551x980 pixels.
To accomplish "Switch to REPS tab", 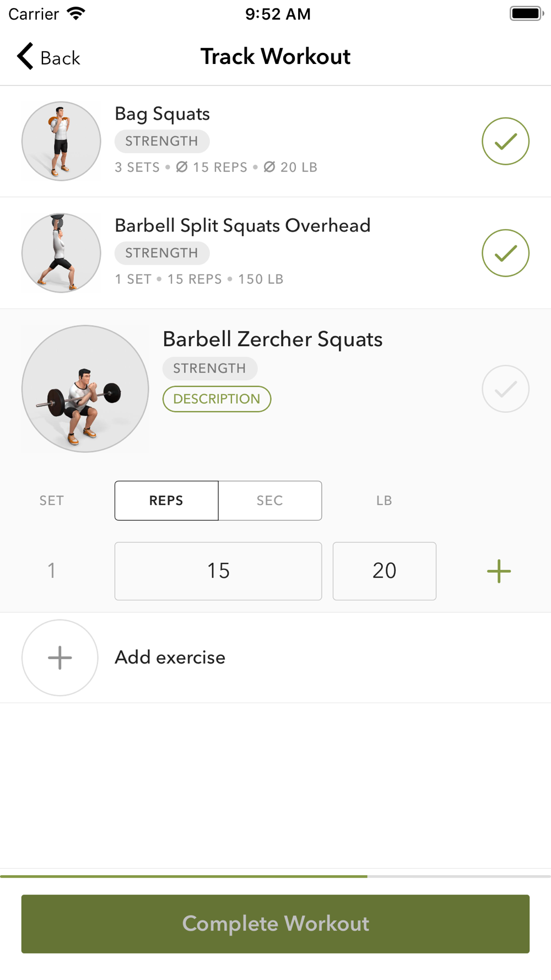I will click(166, 500).
